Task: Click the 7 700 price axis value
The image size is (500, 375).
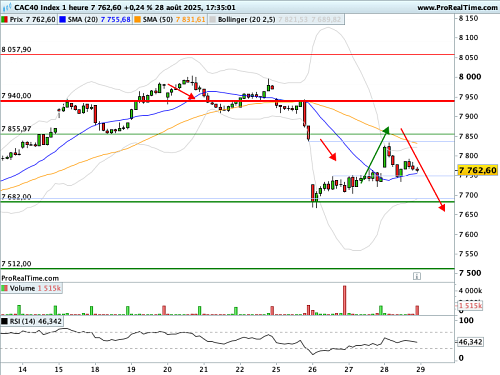Action: click(468, 195)
